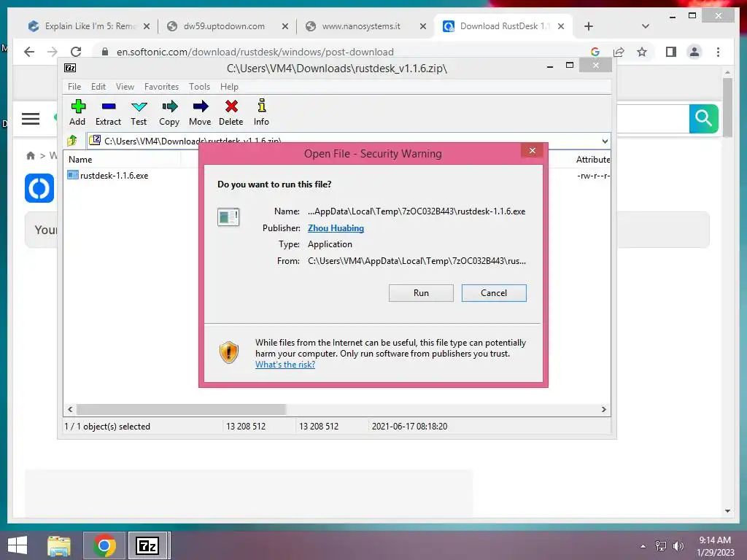Screen dimensions: 747x560
Task: Click the Chrome reload page icon
Action: (76, 52)
